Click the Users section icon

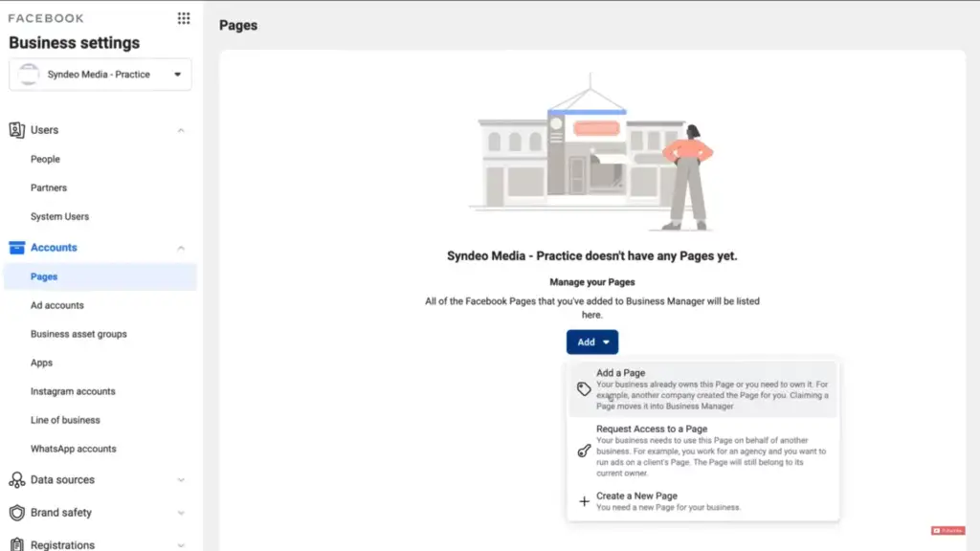17,130
